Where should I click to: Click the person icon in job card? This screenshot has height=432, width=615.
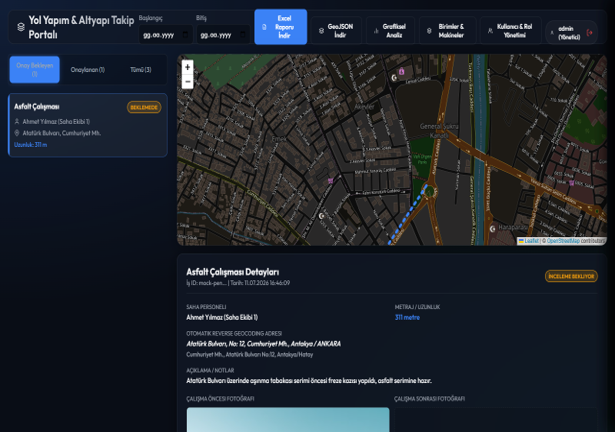click(x=17, y=122)
